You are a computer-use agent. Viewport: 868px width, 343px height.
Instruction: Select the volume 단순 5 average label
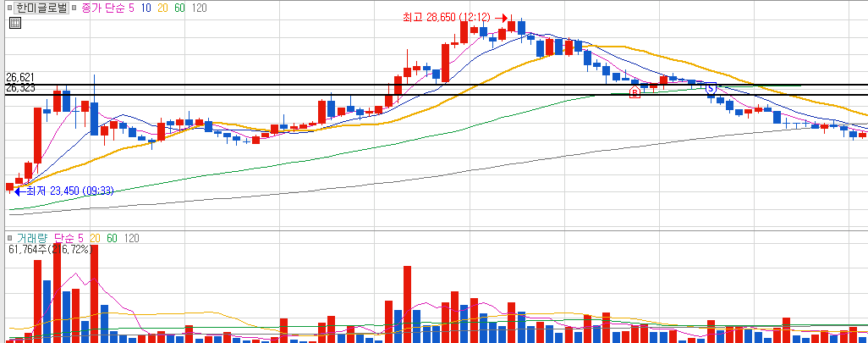(68, 238)
